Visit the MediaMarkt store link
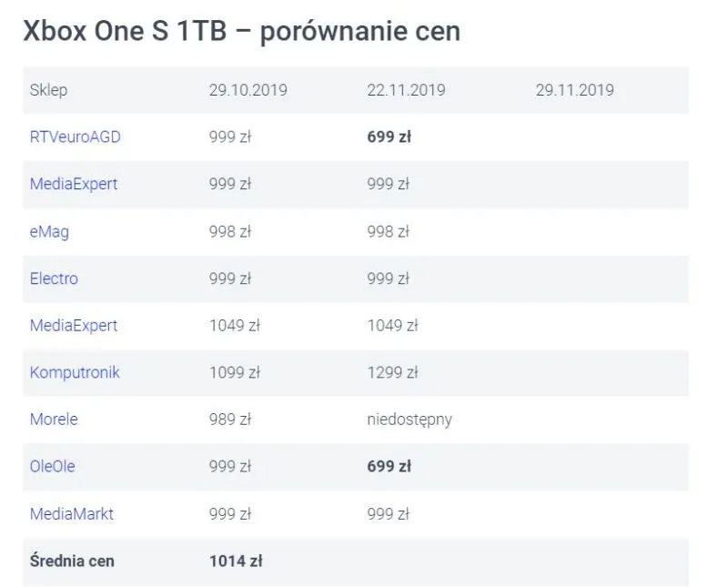Image resolution: width=728 pixels, height=587 pixels. tap(72, 513)
